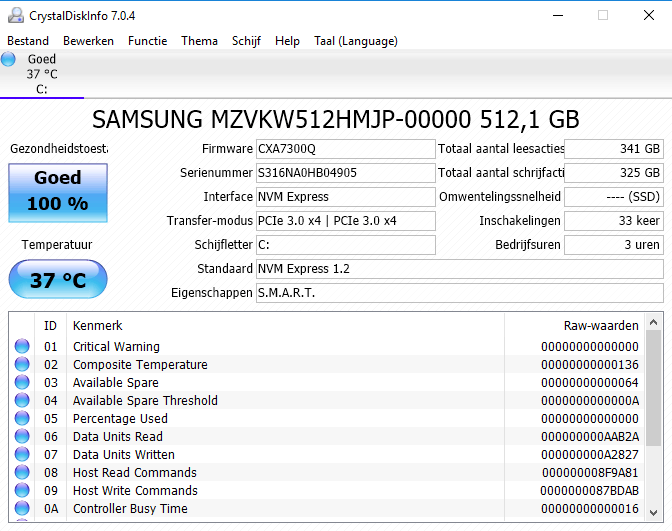This screenshot has width=672, height=531.
Task: Click the Standaard field NVM Express 1.2
Action: [460, 269]
